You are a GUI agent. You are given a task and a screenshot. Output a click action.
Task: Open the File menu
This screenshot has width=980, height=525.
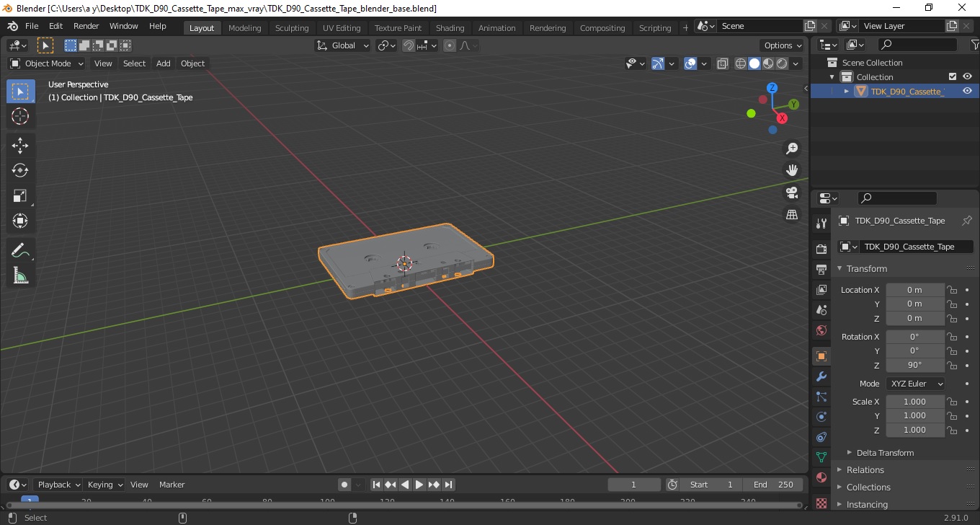tap(32, 26)
